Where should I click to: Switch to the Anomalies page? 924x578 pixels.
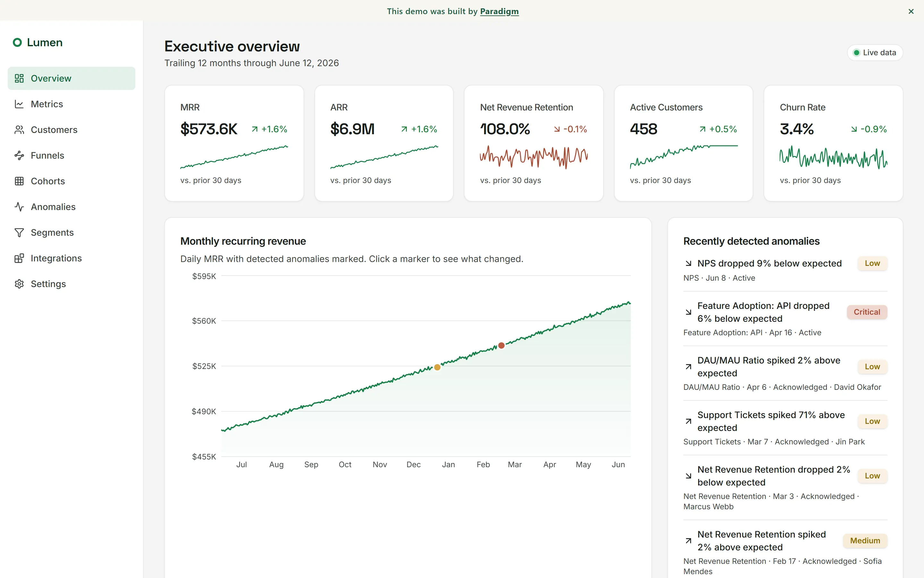pyautogui.click(x=72, y=206)
